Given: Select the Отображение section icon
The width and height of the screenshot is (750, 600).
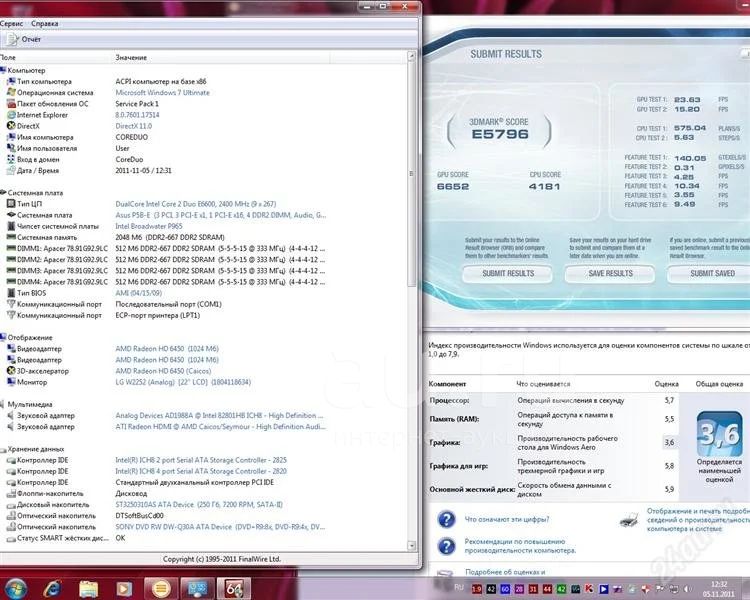Looking at the screenshot, I should [x=3, y=337].
